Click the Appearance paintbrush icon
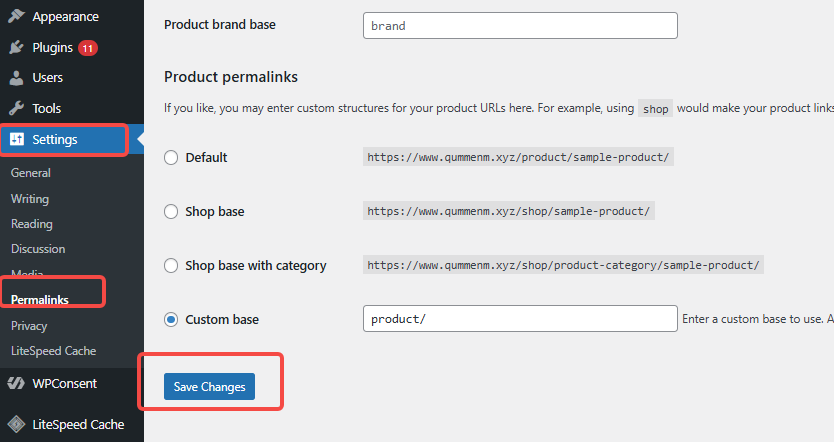Viewport: 834px width, 442px height. coord(16,17)
